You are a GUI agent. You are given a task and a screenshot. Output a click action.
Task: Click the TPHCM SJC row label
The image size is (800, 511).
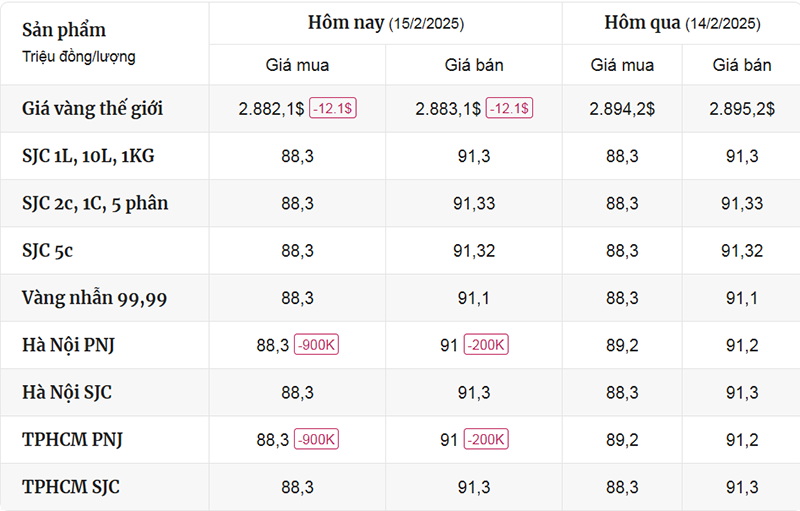71,487
